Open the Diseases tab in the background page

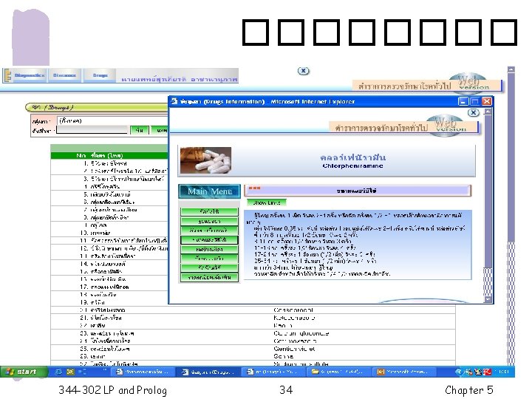(64, 75)
